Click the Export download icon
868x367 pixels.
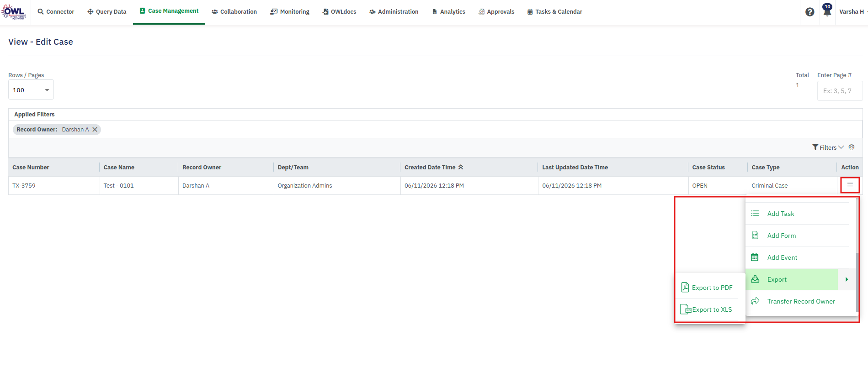(755, 279)
